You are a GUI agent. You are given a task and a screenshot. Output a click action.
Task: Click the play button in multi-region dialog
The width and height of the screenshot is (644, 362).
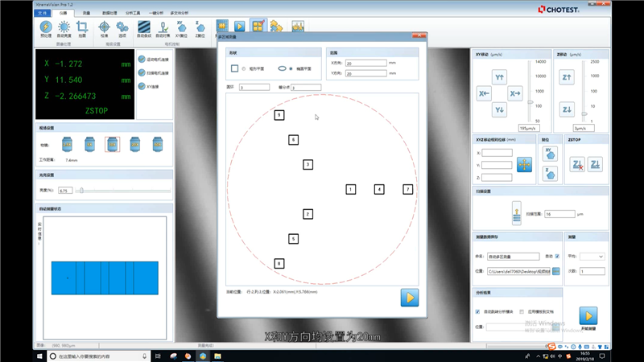point(410,298)
